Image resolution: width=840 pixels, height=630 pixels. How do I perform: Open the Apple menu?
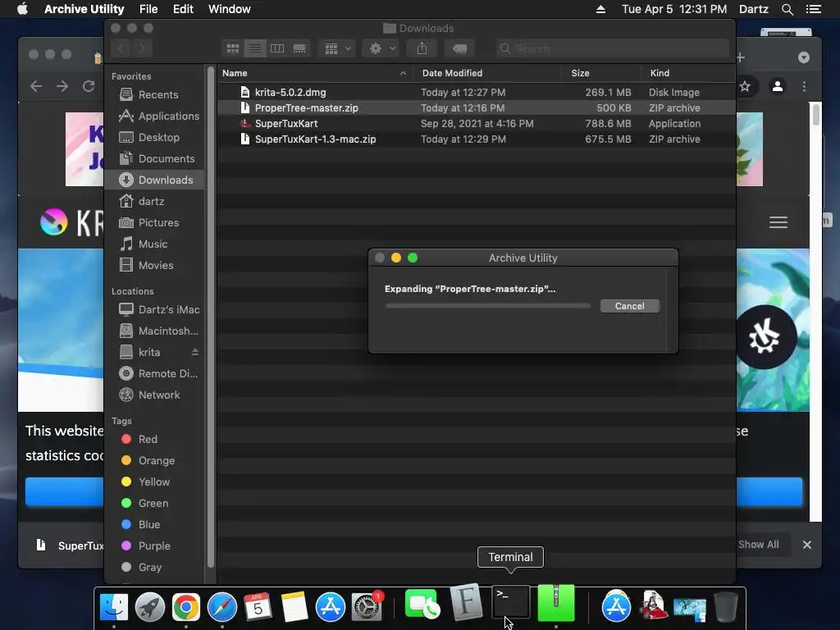click(22, 9)
